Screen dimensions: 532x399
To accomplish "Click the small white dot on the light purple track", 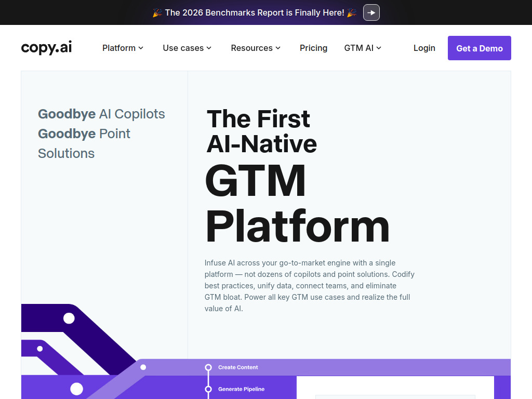I will click(x=143, y=367).
